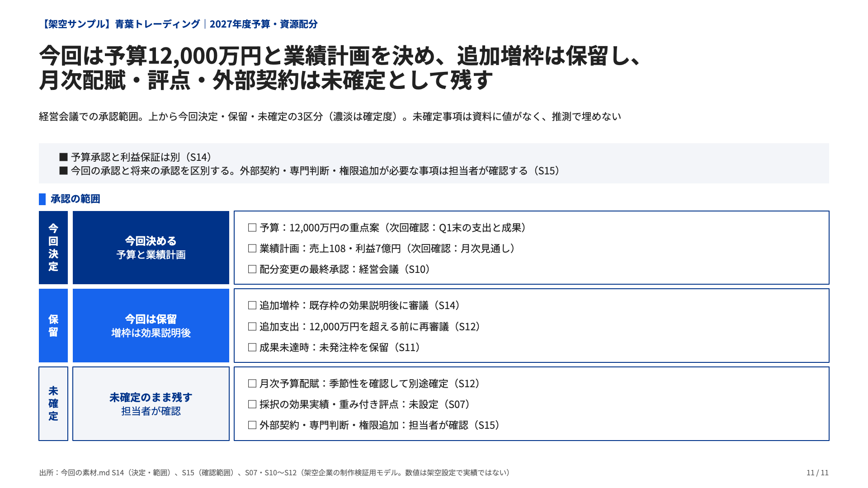Tick the 追加支出 checkbox

point(252,327)
